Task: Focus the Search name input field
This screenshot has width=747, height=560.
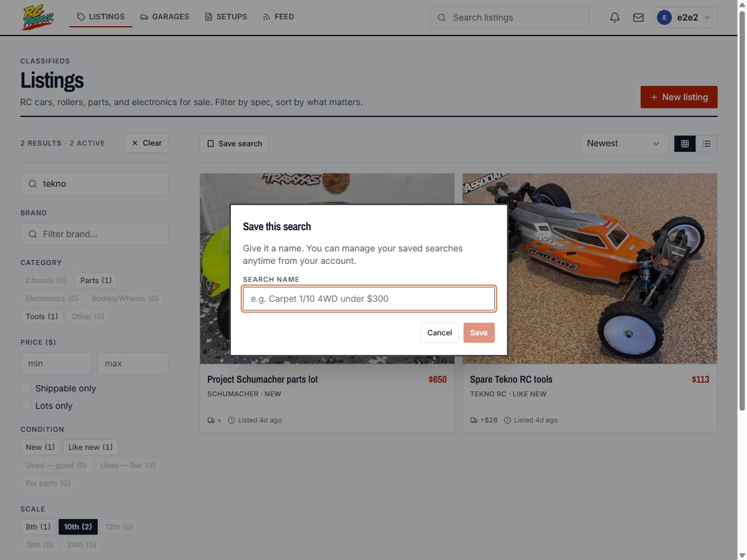Action: coord(369,299)
